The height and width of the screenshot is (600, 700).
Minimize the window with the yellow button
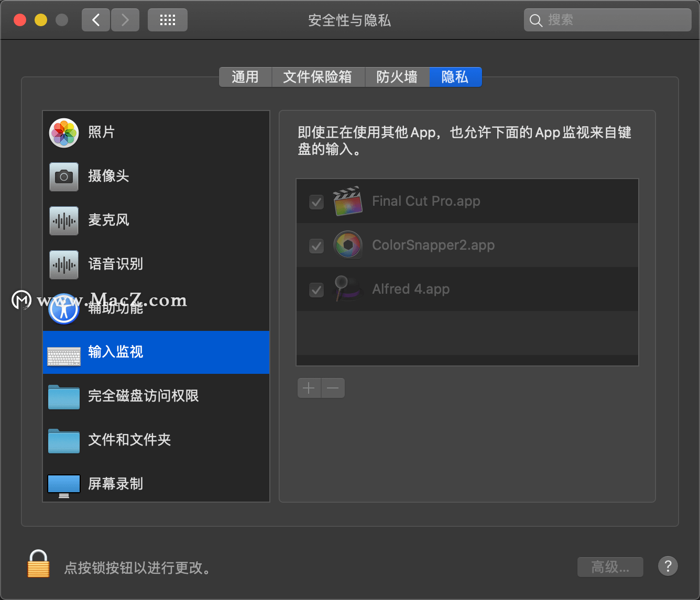(x=41, y=20)
